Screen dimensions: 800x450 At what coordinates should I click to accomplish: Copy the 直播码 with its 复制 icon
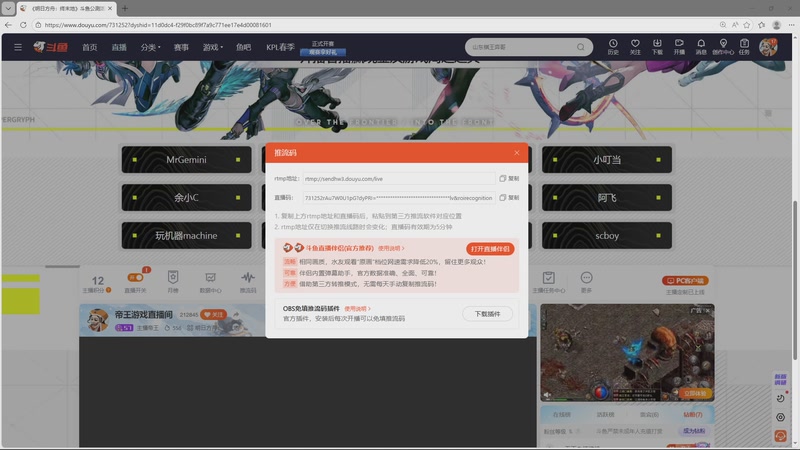point(509,197)
